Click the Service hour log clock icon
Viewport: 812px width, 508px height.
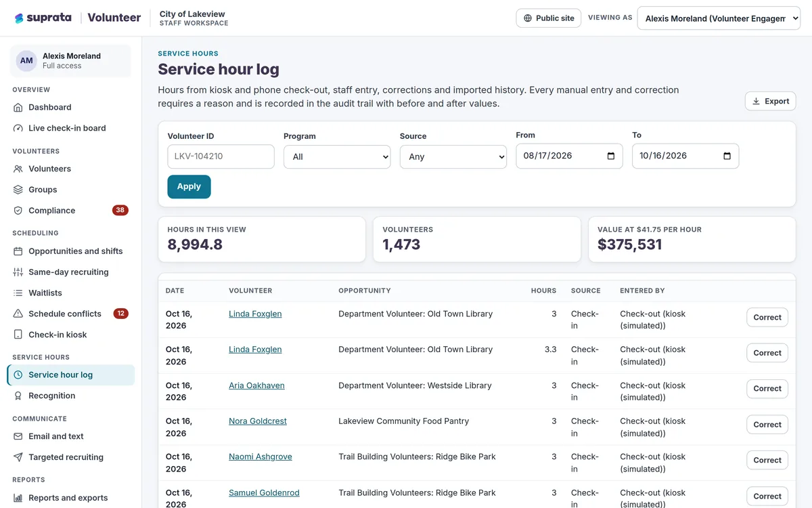coord(18,375)
